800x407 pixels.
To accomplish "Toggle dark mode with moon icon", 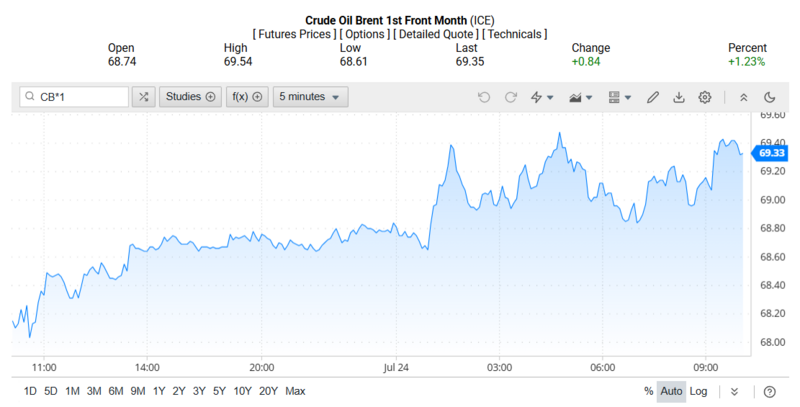I will pyautogui.click(x=769, y=97).
